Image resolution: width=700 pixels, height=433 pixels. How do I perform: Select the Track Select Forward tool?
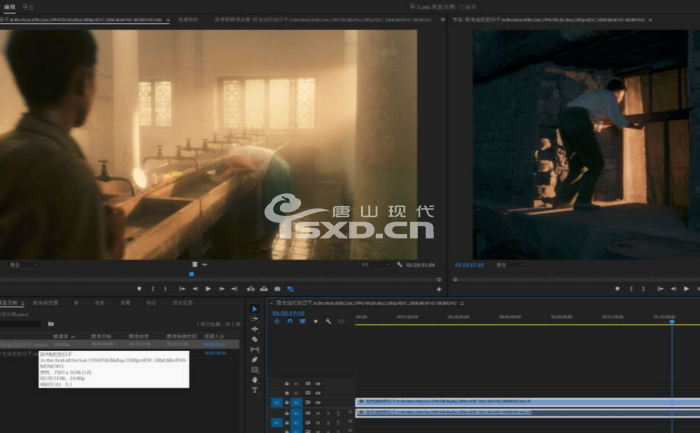(254, 319)
